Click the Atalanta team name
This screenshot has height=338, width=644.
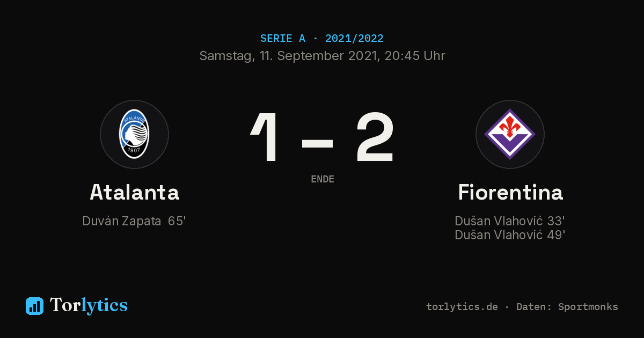[134, 192]
